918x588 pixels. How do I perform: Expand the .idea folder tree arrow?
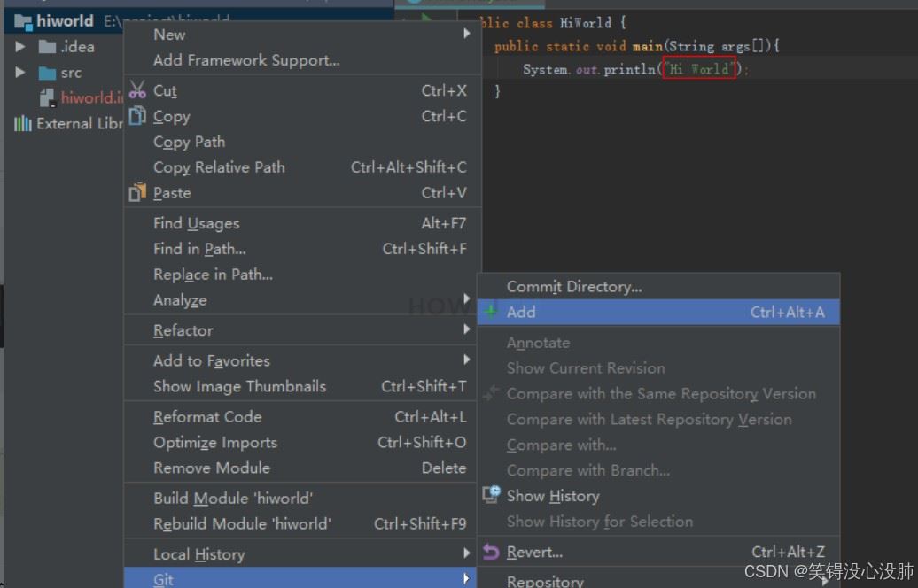point(20,47)
